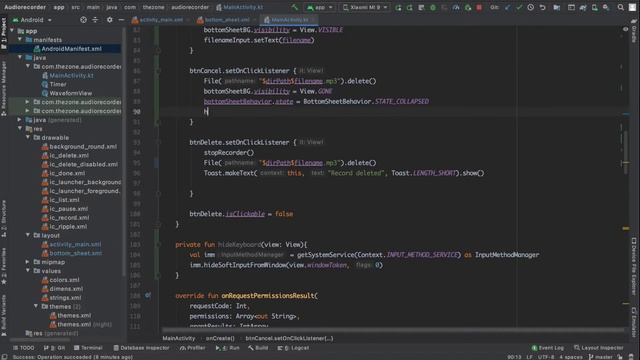Collapse the manifests folder

point(20,40)
